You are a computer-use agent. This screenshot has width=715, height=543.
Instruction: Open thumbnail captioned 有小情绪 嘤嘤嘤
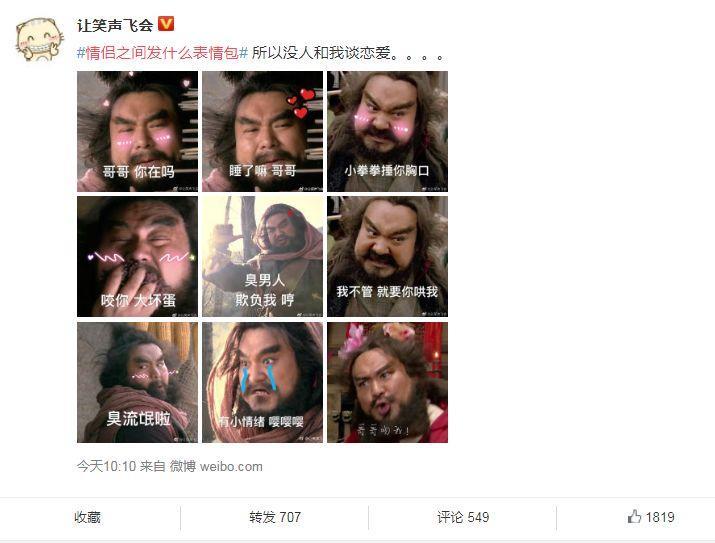click(x=262, y=382)
